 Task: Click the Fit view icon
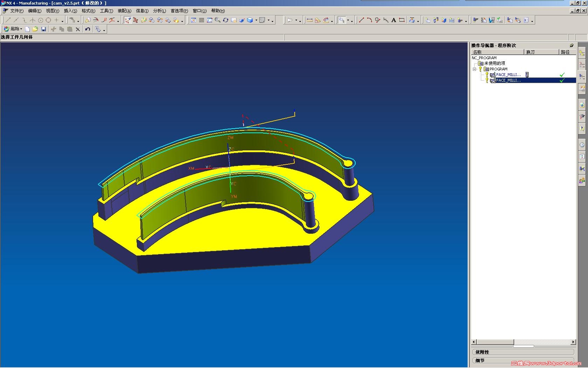coord(194,20)
